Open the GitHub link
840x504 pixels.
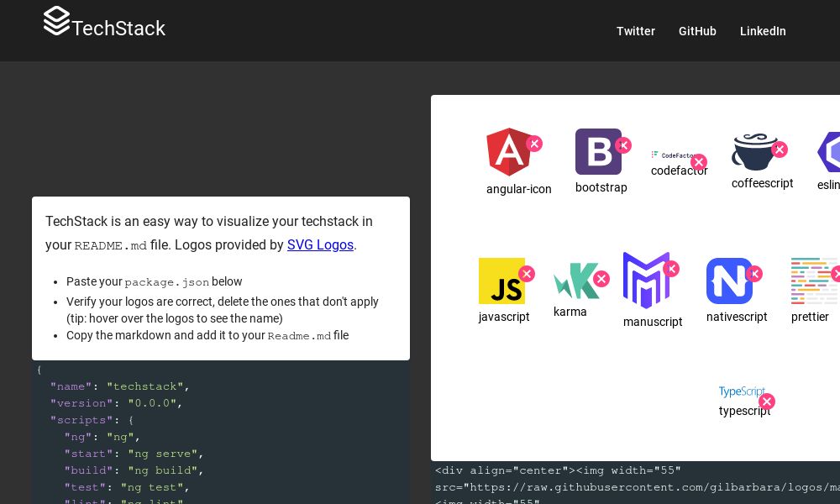[697, 31]
